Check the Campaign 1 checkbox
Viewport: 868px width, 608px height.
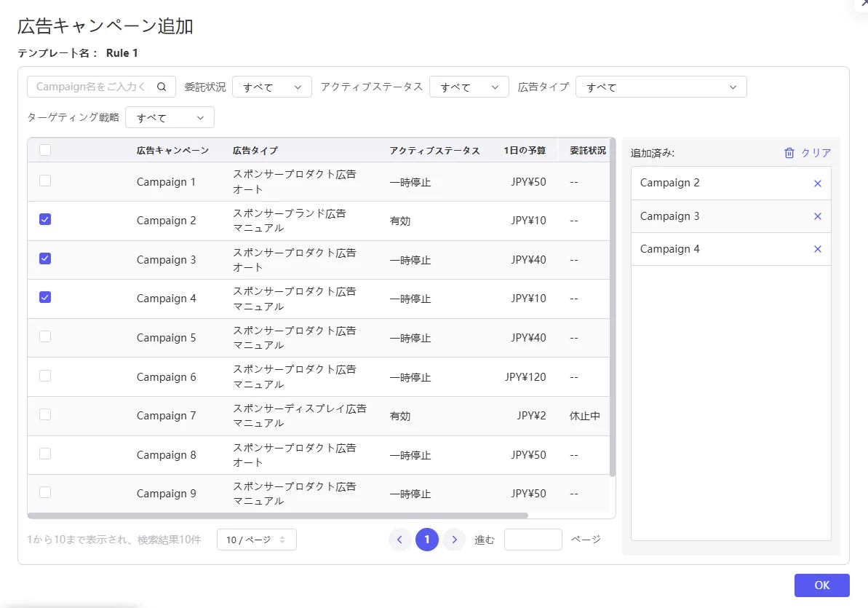pyautogui.click(x=45, y=181)
